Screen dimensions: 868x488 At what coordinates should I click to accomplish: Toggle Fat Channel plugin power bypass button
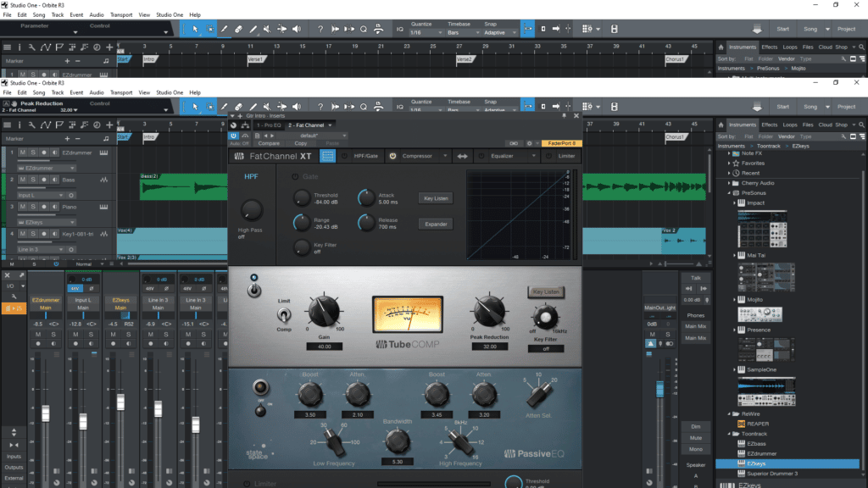click(x=234, y=136)
